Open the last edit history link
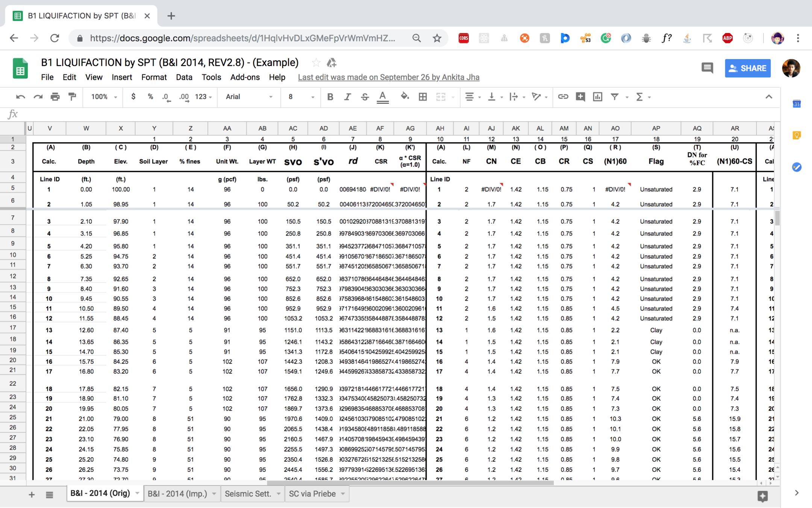The height and width of the screenshot is (508, 812). 388,77
